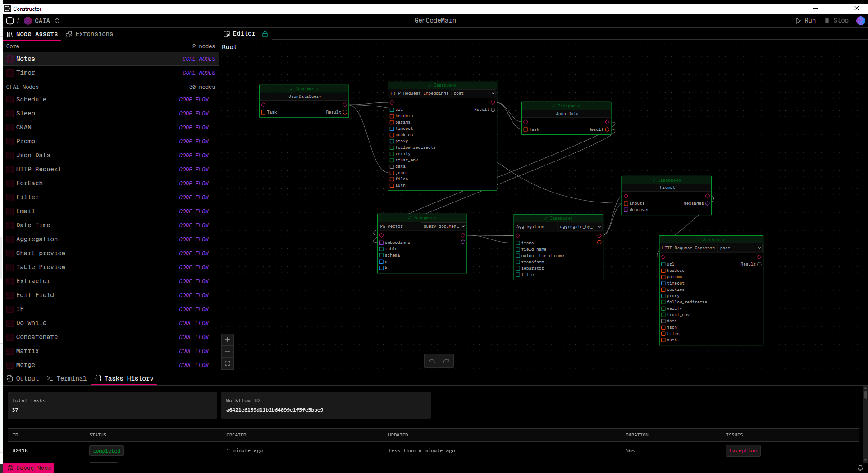Toggle Debug Mode in the status bar
The width and height of the screenshot is (868, 473).
[29, 468]
